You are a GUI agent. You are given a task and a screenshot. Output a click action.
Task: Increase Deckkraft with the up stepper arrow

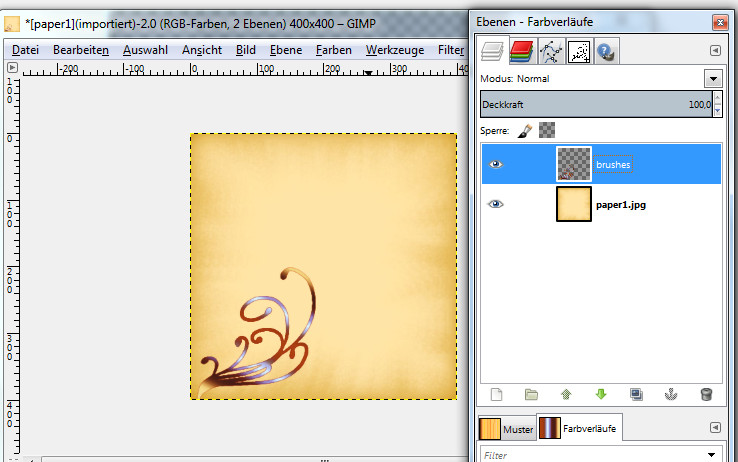718,97
